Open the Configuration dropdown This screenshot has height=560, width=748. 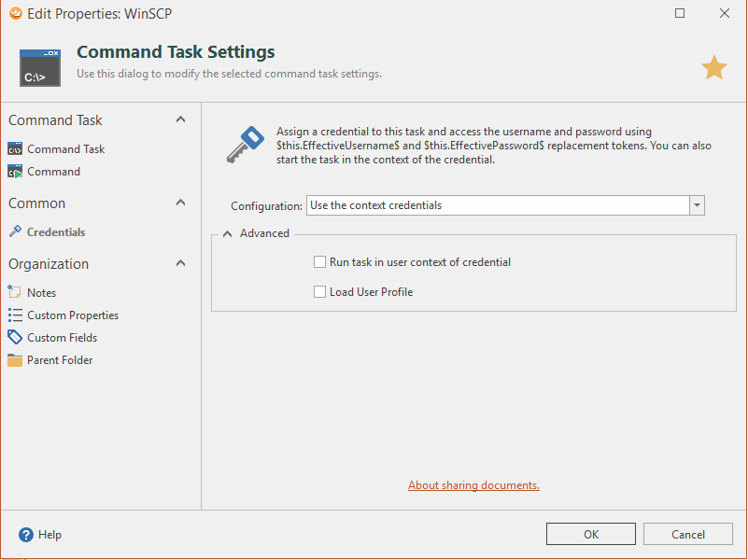coord(696,205)
